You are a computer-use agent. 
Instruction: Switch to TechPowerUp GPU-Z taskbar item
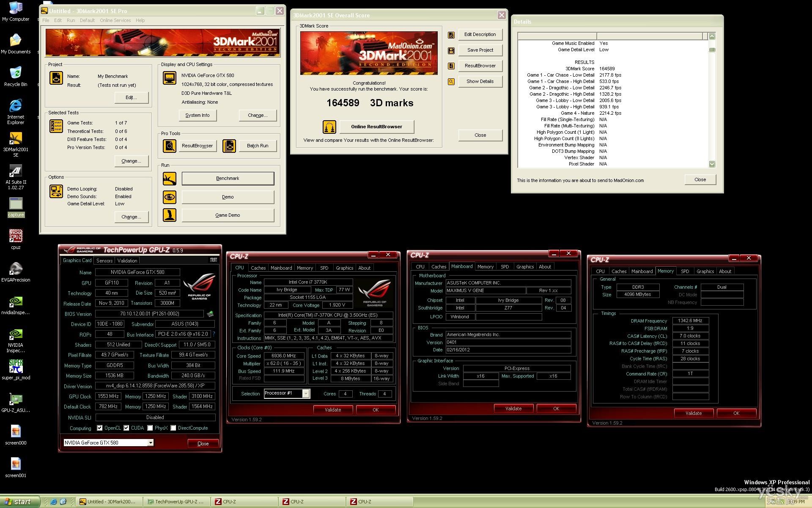[178, 502]
